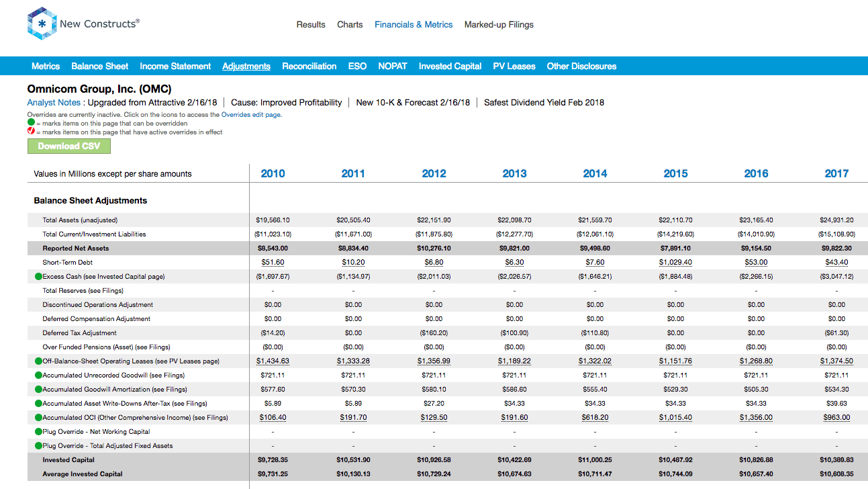Viewport: 868px width, 489px height.
Task: Open Marked-up Filings navigation item
Action: [x=499, y=25]
